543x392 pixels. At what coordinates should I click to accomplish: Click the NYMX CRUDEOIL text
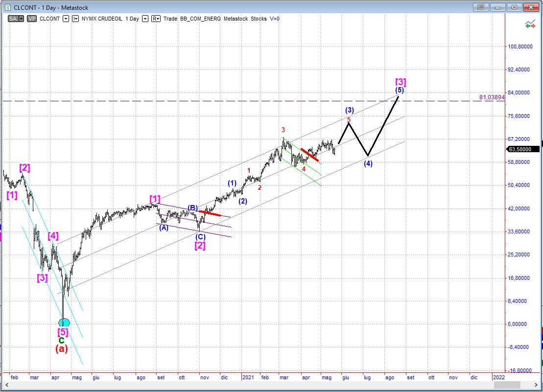click(102, 19)
